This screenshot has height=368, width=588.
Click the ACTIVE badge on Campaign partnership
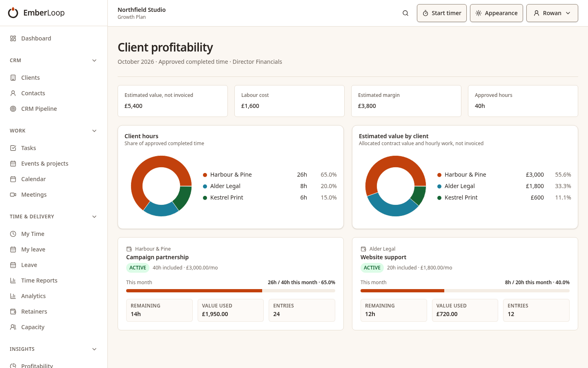point(138,268)
